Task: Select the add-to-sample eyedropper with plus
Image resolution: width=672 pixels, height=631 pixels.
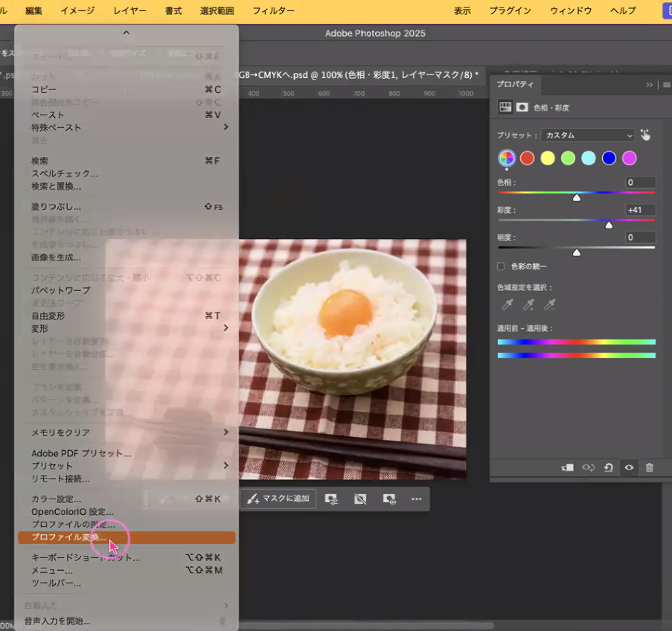Action: pyautogui.click(x=528, y=304)
